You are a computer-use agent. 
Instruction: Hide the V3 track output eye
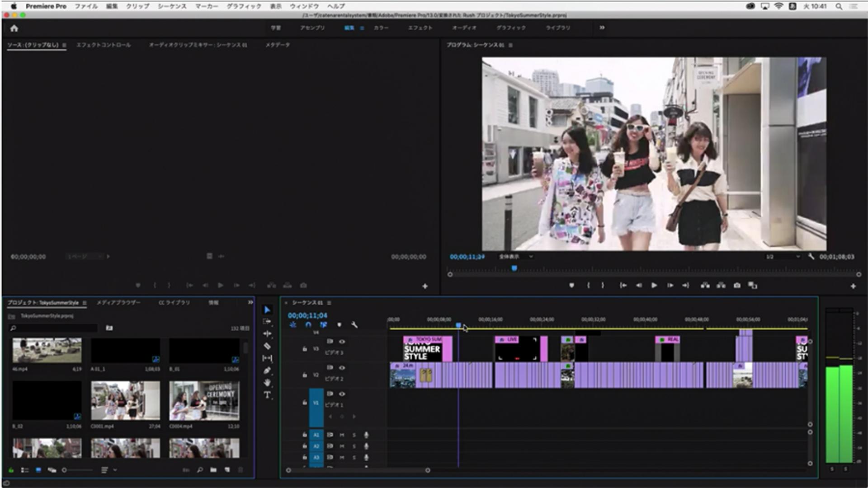[342, 342]
